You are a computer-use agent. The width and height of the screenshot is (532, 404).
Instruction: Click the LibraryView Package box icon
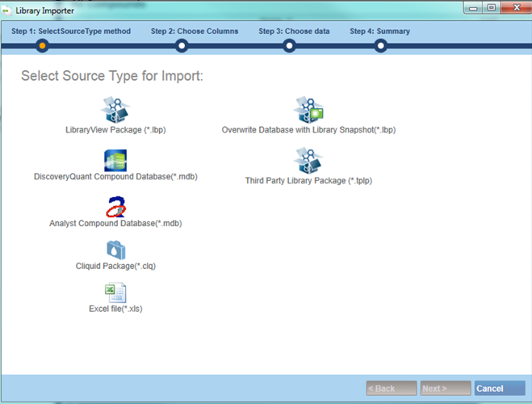click(115, 110)
